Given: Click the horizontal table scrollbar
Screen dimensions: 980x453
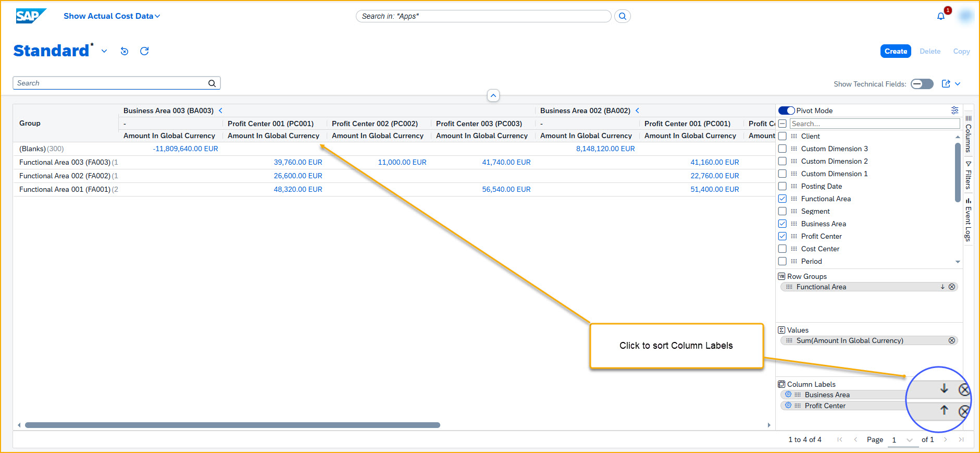Looking at the screenshot, I should pyautogui.click(x=232, y=425).
